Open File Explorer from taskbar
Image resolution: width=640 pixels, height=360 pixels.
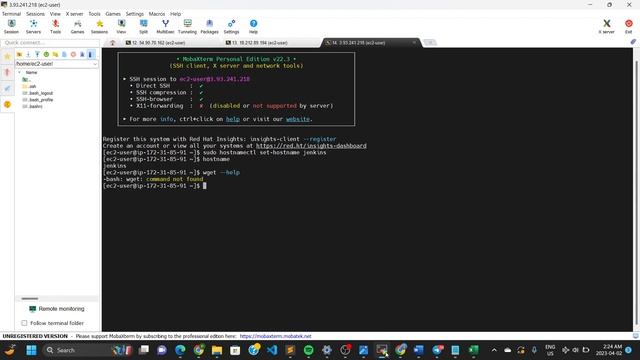[217, 350]
